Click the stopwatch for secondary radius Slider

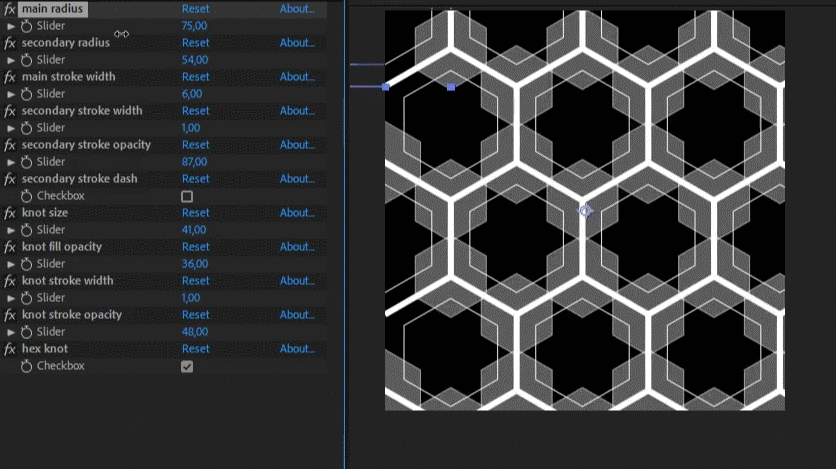[x=26, y=60]
